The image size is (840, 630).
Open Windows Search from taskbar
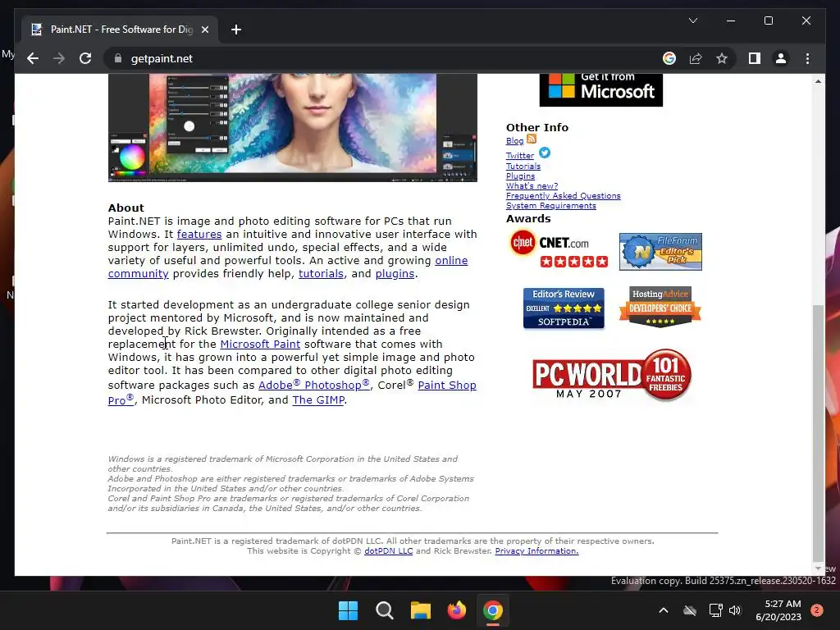pyautogui.click(x=384, y=610)
